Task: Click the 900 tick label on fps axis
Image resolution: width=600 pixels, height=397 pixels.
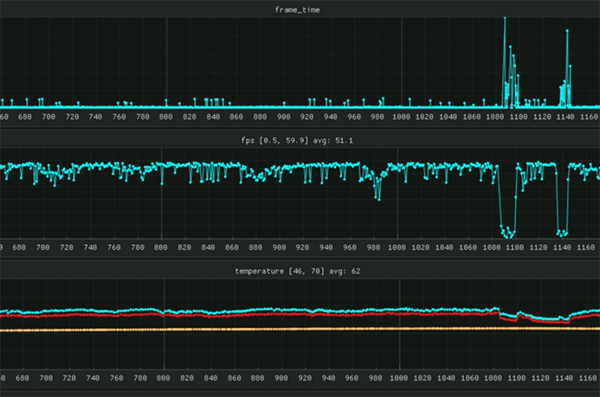Action: click(279, 247)
